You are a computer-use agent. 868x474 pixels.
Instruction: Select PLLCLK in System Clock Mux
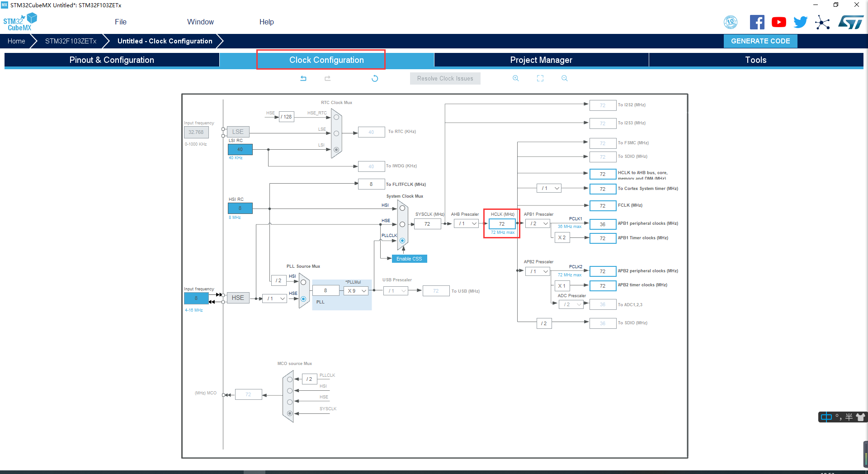[x=402, y=241]
